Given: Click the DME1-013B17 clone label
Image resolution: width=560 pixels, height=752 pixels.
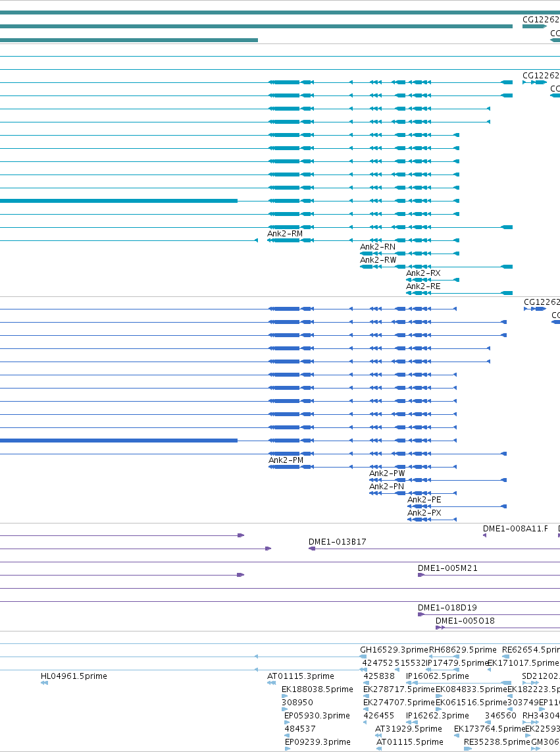Looking at the screenshot, I should pyautogui.click(x=338, y=541).
